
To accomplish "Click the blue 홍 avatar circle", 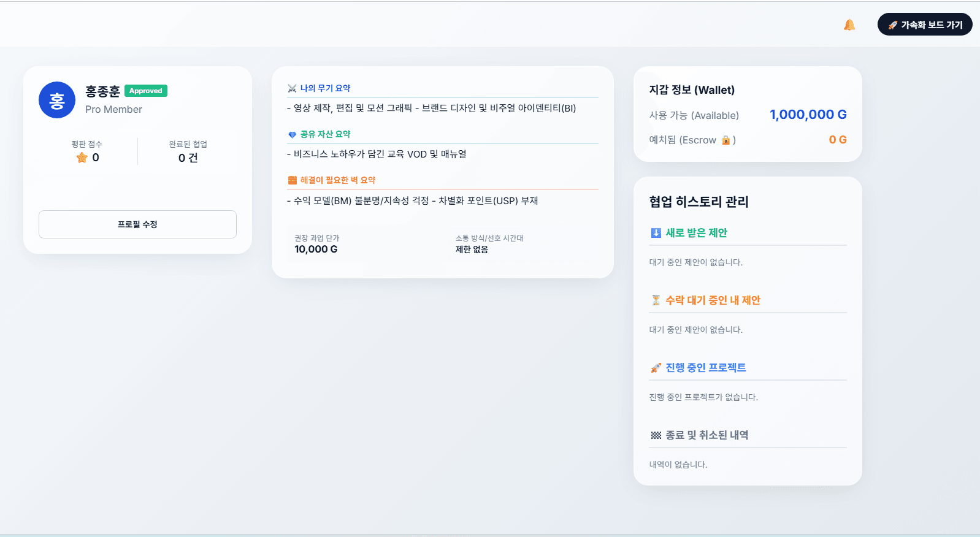I will point(57,100).
